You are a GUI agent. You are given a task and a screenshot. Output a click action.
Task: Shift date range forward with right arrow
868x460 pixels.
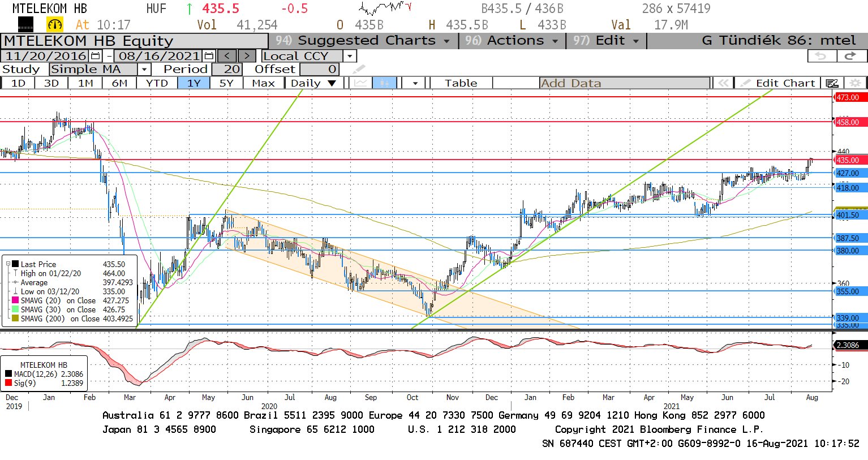click(247, 56)
